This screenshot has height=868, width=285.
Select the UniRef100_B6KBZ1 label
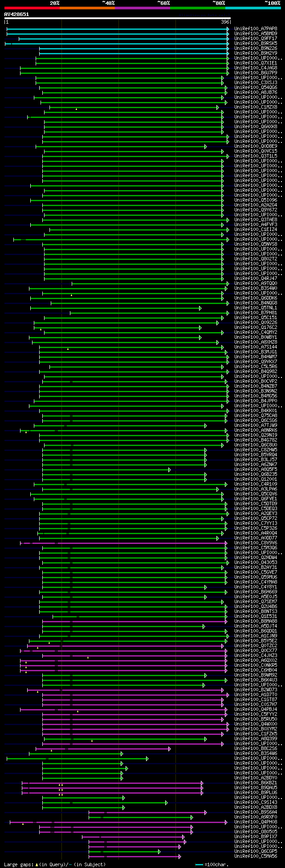point(256,783)
